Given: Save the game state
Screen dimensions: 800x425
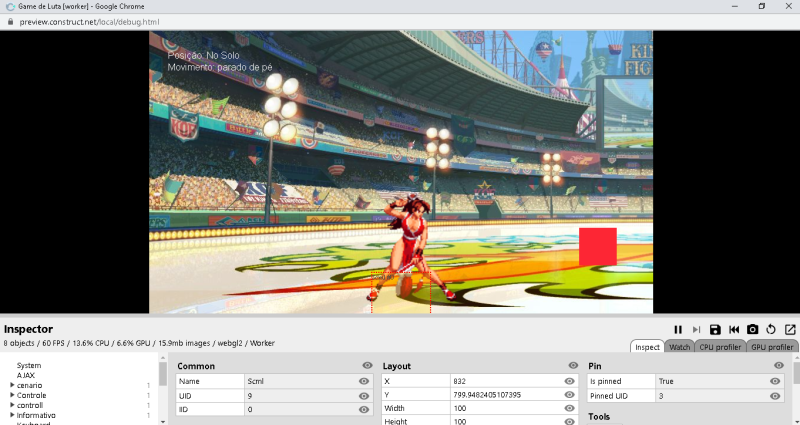Looking at the screenshot, I should pos(715,330).
